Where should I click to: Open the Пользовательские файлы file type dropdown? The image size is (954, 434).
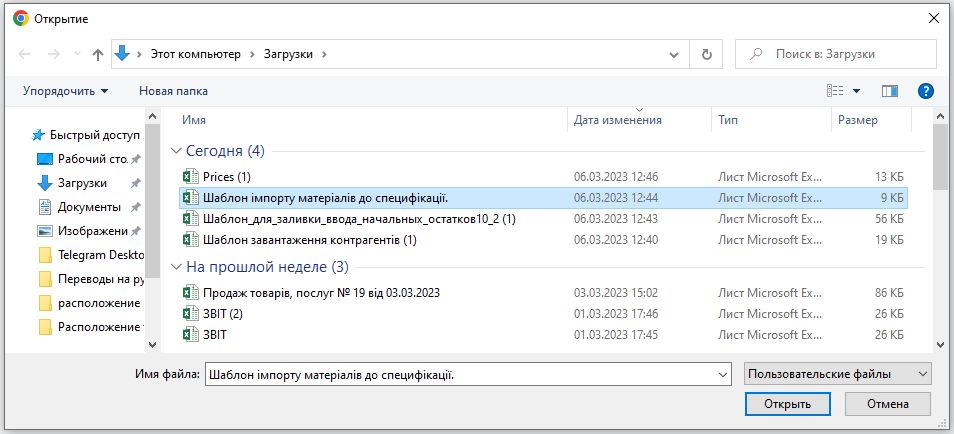tap(838, 373)
